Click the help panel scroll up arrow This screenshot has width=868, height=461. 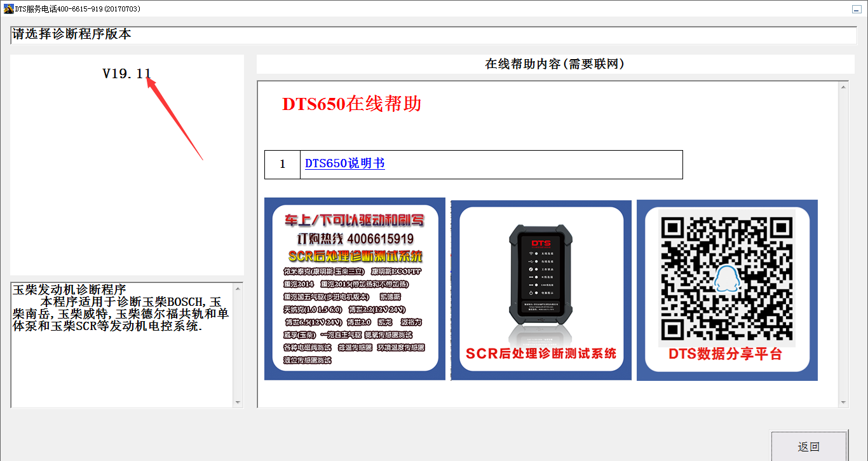pos(843,86)
